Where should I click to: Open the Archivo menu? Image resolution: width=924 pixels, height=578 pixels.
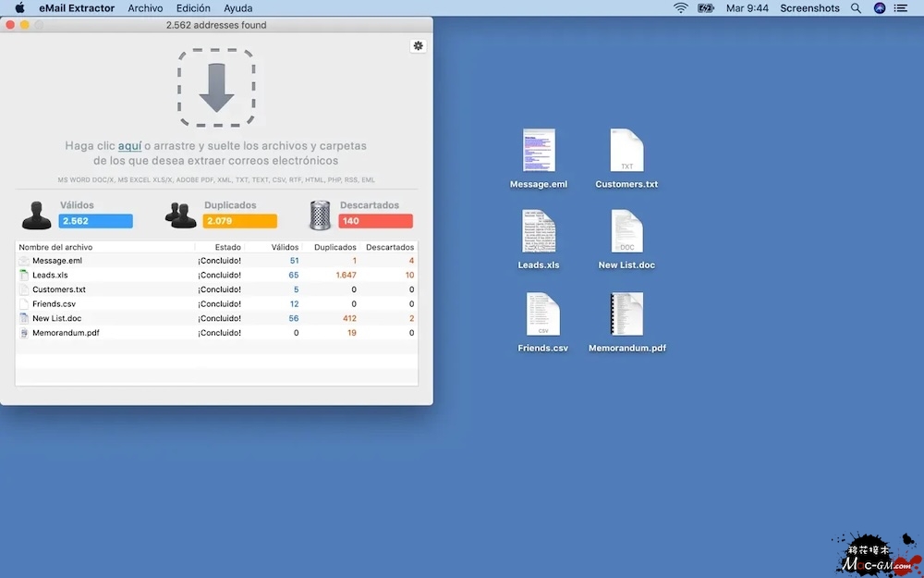click(x=145, y=8)
